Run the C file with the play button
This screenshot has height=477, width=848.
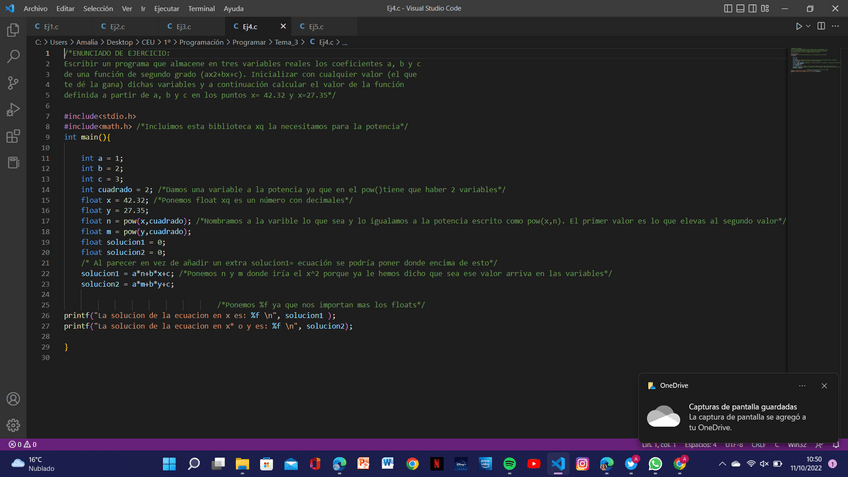pyautogui.click(x=799, y=26)
